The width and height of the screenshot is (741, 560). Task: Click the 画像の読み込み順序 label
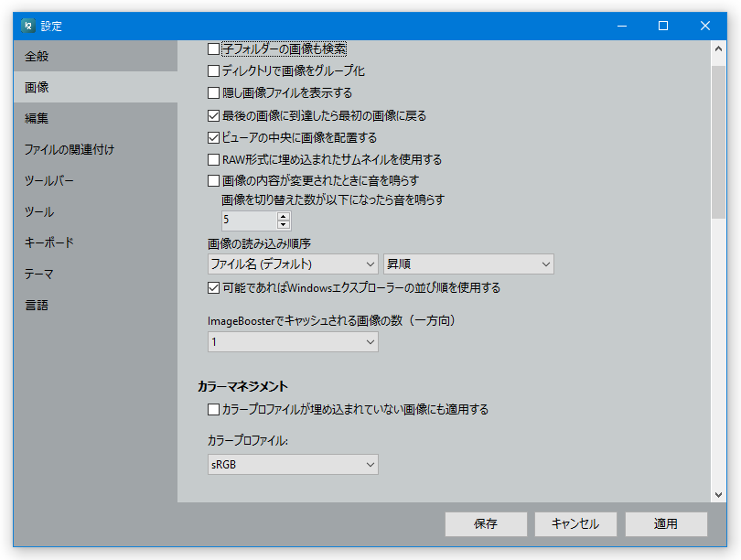pos(259,243)
